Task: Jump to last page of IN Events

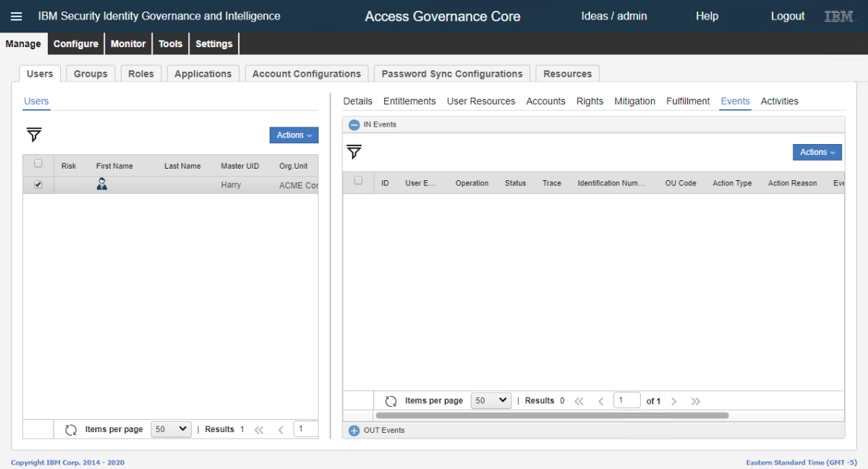Action: coord(695,401)
